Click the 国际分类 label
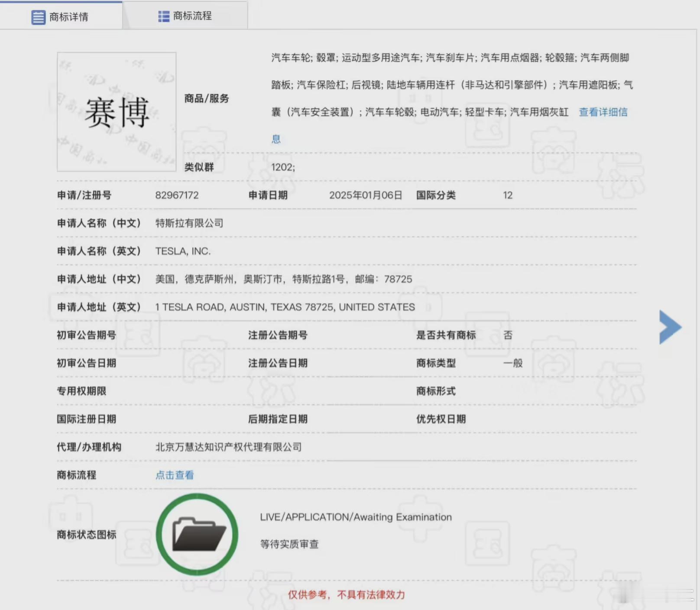 (436, 195)
